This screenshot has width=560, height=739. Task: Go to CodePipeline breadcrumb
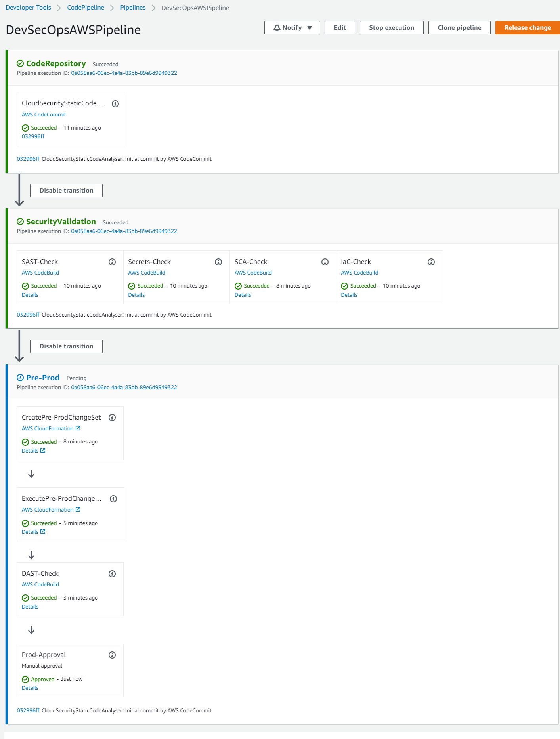[x=86, y=8]
